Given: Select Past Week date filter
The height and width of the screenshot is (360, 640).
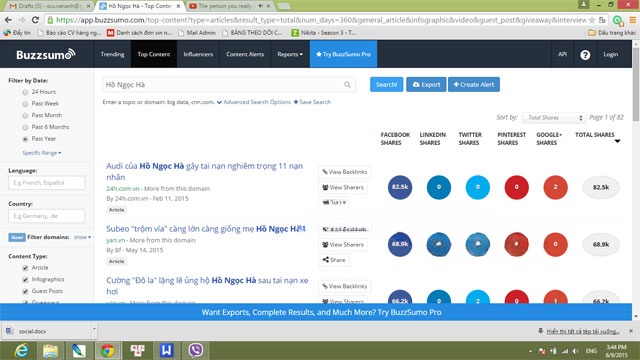Looking at the screenshot, I should (25, 104).
